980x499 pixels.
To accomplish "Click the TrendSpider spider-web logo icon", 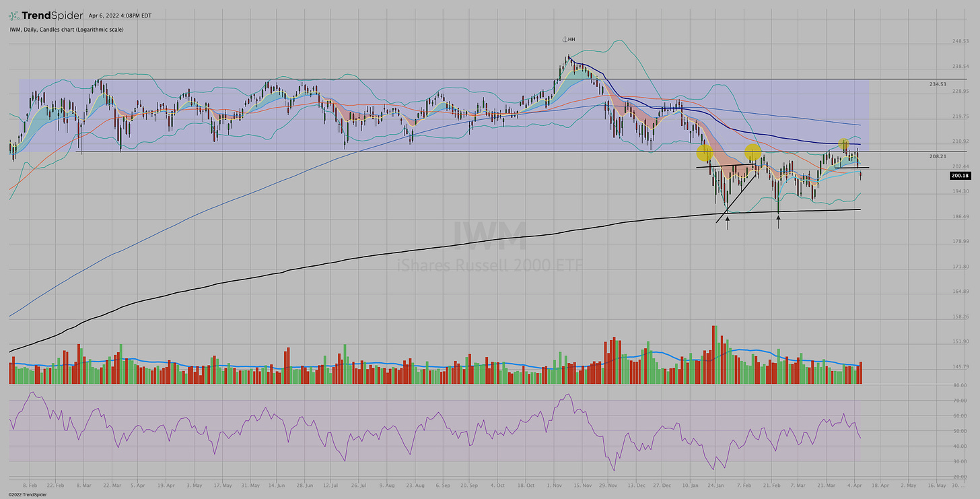I will pyautogui.click(x=12, y=15).
